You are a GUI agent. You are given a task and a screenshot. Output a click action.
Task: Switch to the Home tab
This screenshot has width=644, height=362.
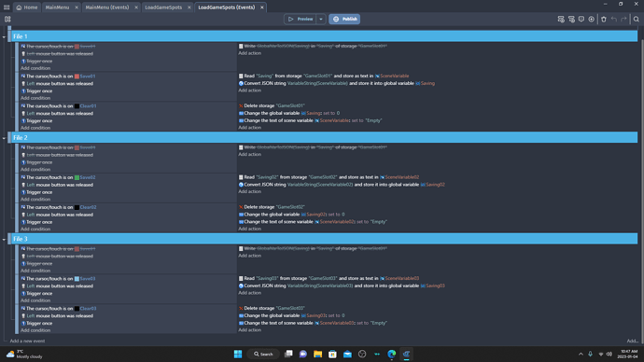click(x=27, y=7)
